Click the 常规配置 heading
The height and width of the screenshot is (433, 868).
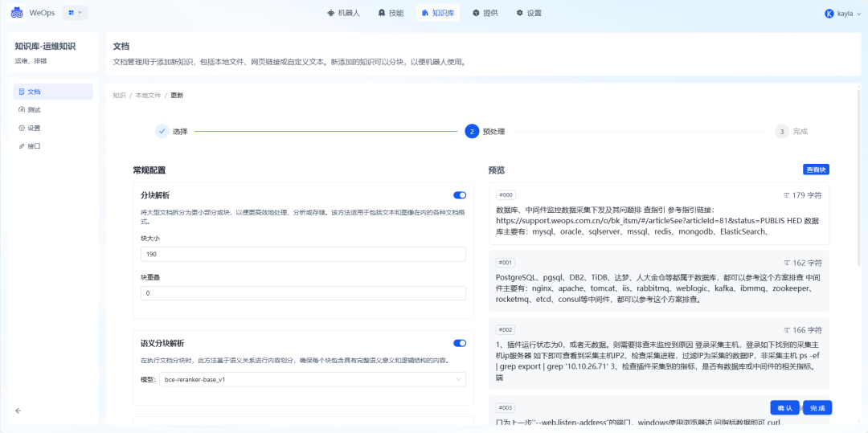[x=149, y=170]
